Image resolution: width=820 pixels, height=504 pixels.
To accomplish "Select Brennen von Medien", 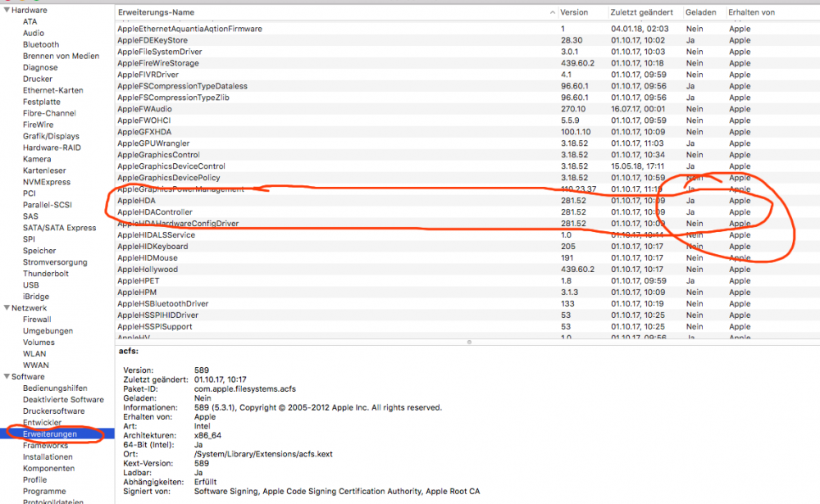I will tap(61, 56).
